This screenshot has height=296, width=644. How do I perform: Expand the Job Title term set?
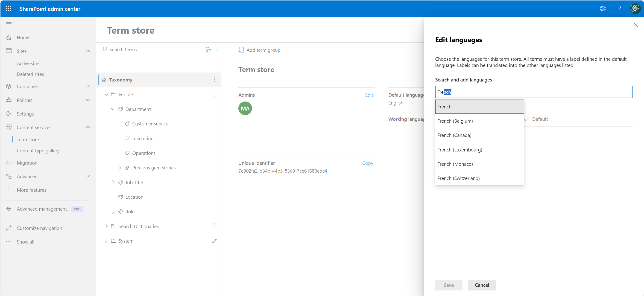(x=113, y=182)
